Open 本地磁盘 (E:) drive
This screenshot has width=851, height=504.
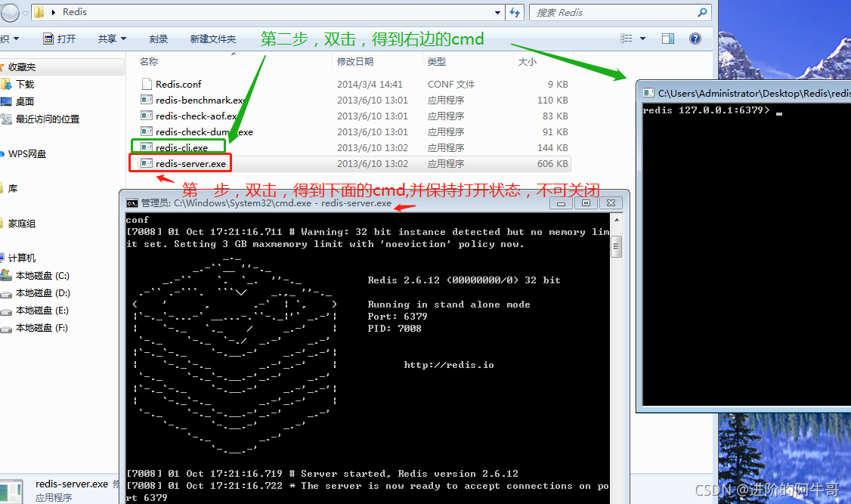[42, 311]
